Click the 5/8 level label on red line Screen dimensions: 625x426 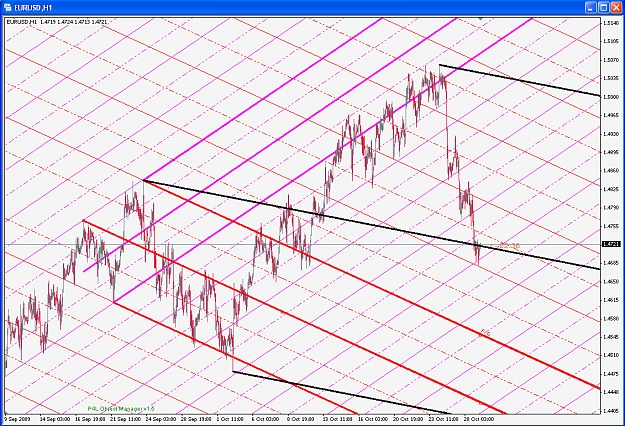(485, 332)
